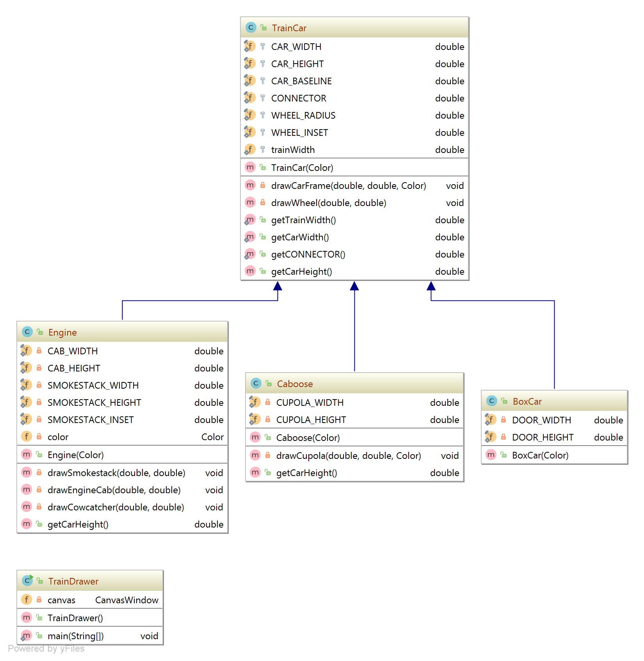Select the drawCarFrame method row

coord(348,186)
